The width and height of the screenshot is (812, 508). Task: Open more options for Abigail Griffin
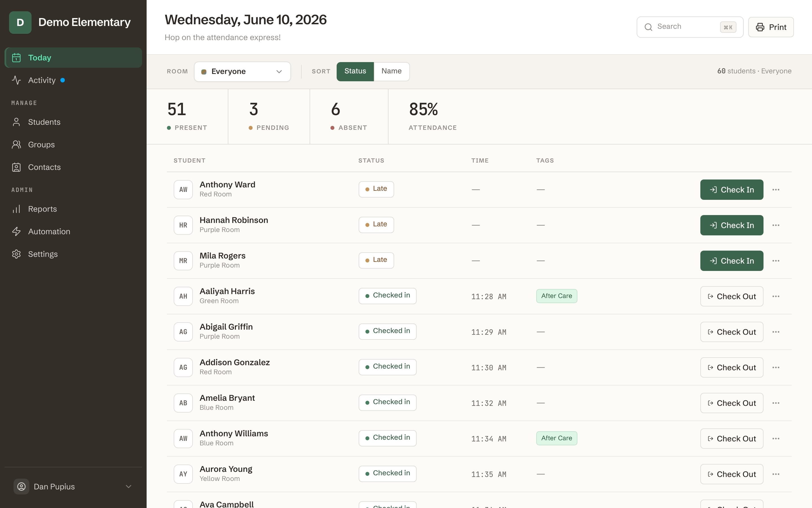tap(776, 332)
